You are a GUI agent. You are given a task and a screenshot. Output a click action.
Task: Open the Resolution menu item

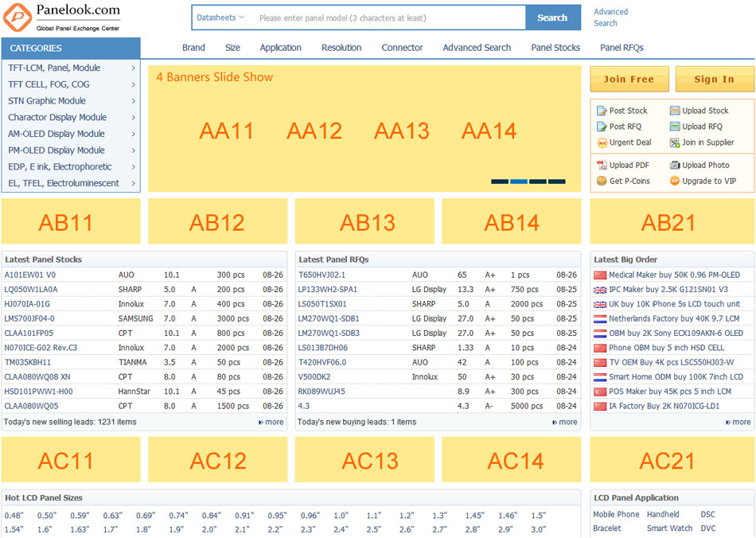pyautogui.click(x=341, y=48)
